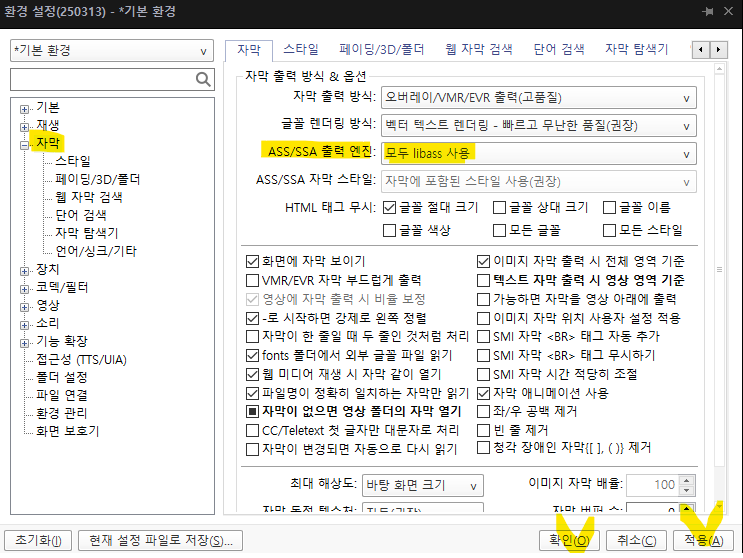Switch to 단어 검색 tab
Image resolution: width=743 pixels, height=558 pixels.
[x=559, y=49]
